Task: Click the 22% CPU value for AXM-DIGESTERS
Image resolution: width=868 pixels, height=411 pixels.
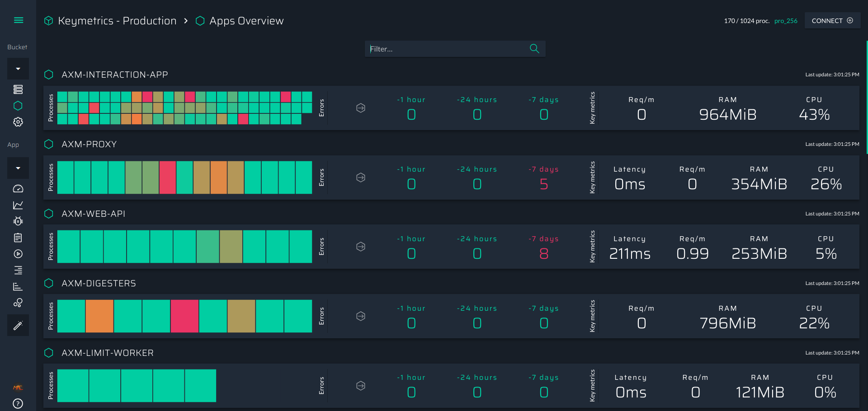Action: 814,323
